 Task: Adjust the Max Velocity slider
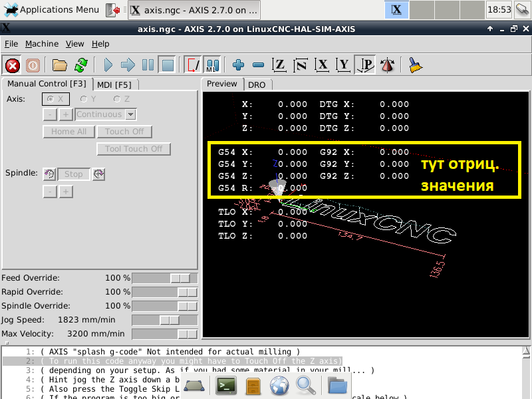[164, 334]
